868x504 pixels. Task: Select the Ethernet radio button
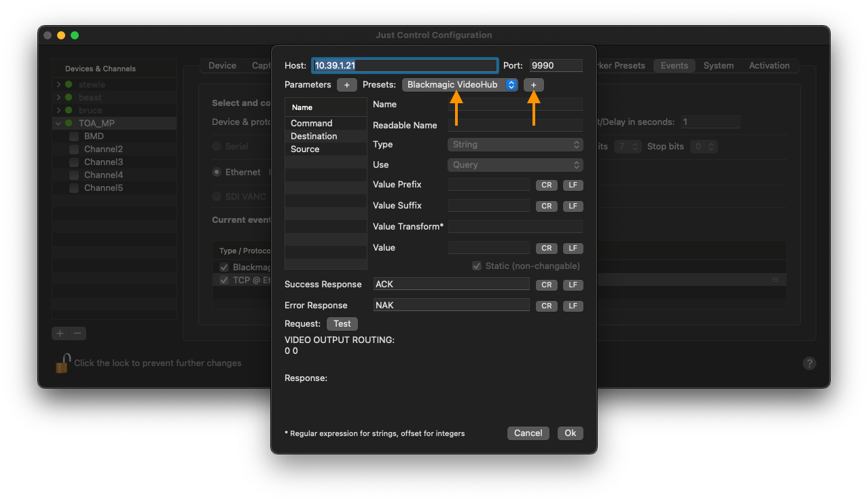coord(217,172)
